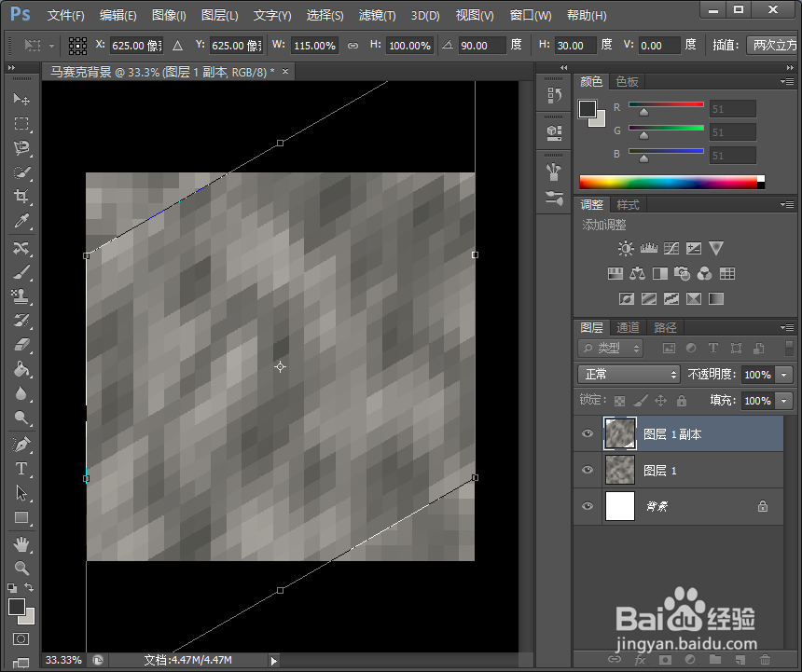Open the 填充 fill dropdown arrow
Image resolution: width=802 pixels, height=672 pixels.
pyautogui.click(x=783, y=401)
